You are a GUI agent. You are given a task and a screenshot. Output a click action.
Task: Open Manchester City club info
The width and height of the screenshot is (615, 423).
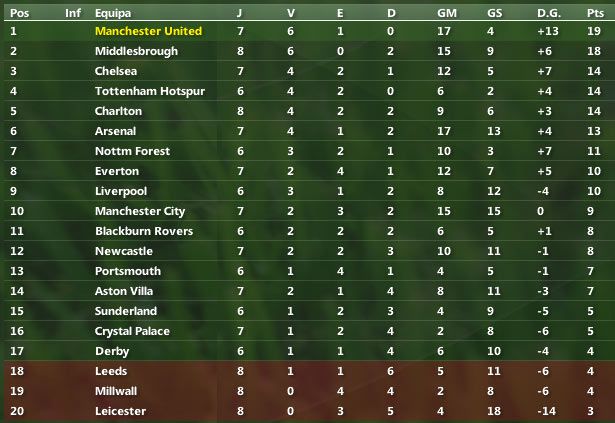141,211
